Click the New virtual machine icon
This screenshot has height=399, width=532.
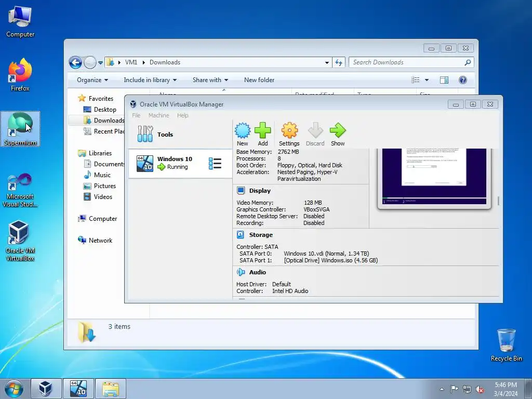pyautogui.click(x=243, y=130)
